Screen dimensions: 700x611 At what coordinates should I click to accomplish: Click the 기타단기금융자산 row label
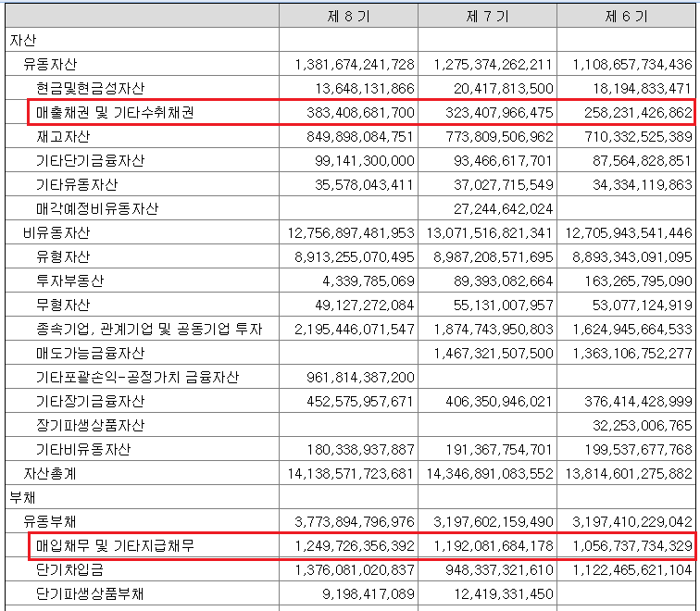[x=90, y=161]
